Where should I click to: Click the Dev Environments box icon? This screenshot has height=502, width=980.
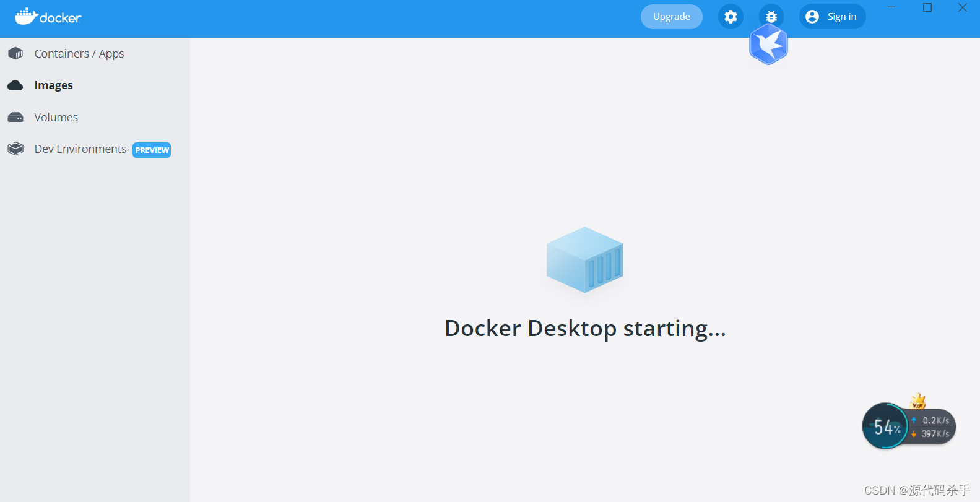pyautogui.click(x=15, y=149)
